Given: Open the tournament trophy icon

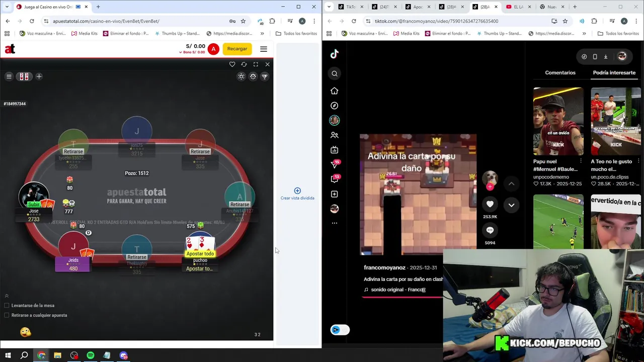Looking at the screenshot, I should (265, 76).
